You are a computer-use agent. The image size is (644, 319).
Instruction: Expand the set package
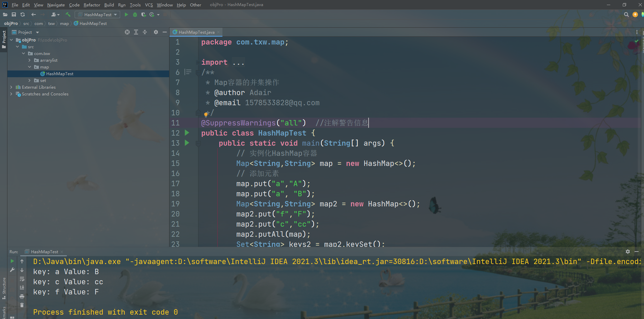[x=30, y=80]
